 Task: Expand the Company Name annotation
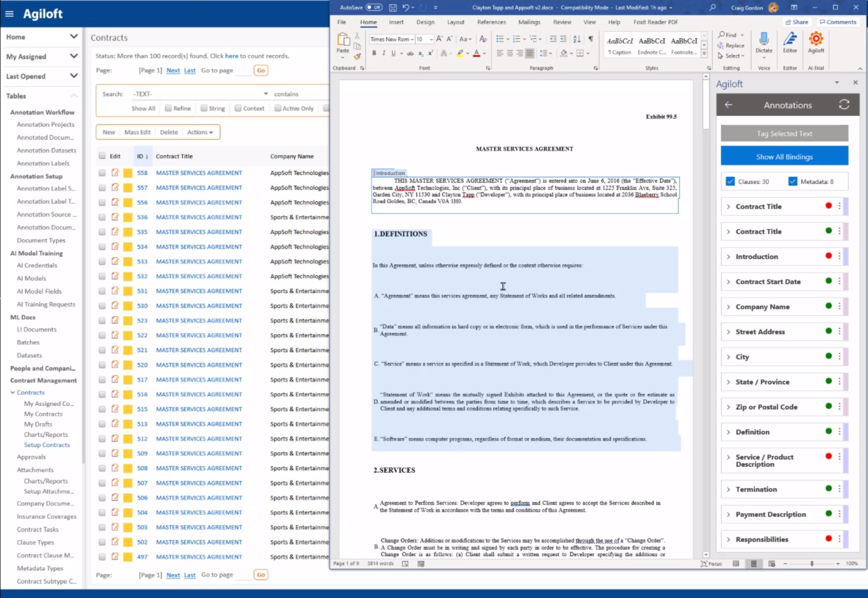click(x=728, y=307)
